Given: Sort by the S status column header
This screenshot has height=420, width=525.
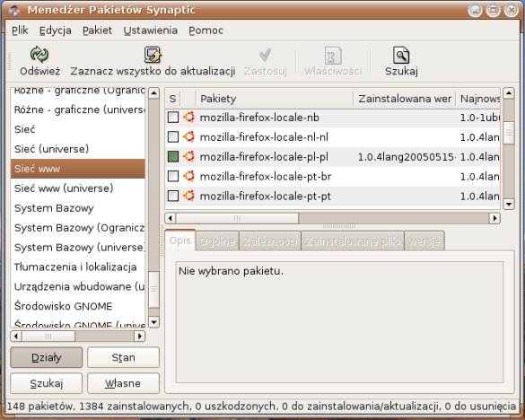Looking at the screenshot, I should (172, 99).
